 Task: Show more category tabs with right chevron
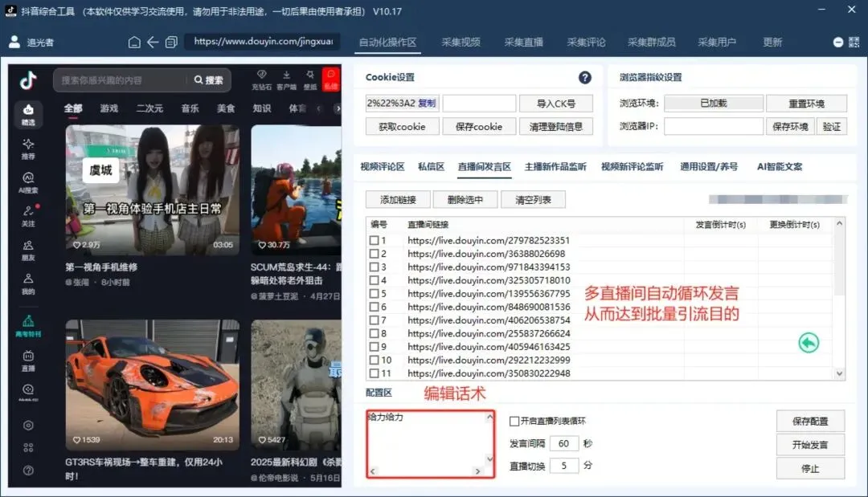pos(338,109)
